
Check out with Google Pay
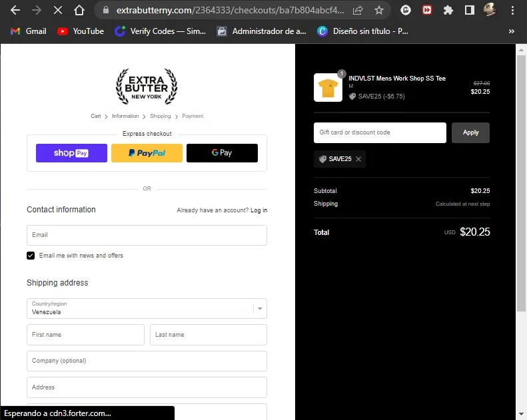[222, 153]
